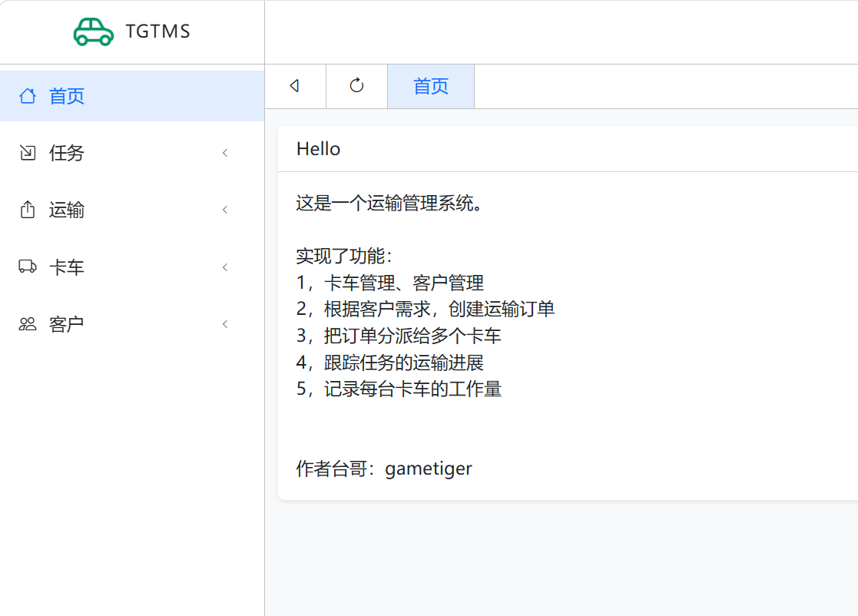858x616 pixels.
Task: Expand the 客户 submenu chevron
Action: (x=225, y=324)
